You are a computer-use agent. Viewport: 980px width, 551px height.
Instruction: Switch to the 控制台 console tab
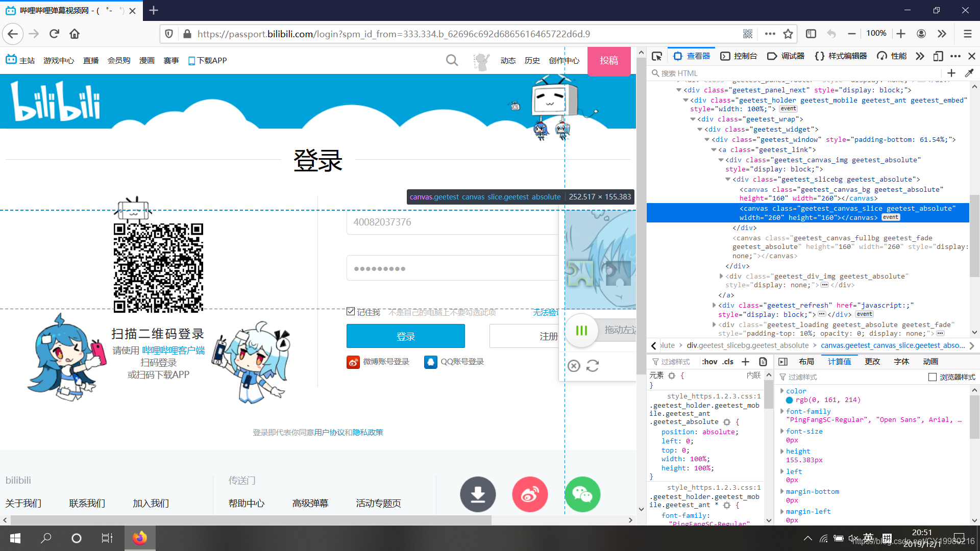(739, 56)
